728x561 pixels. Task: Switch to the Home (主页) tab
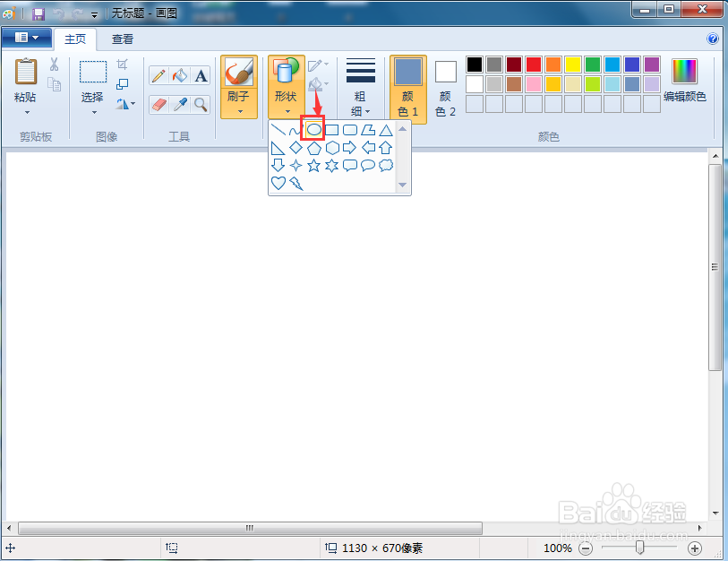coord(75,39)
